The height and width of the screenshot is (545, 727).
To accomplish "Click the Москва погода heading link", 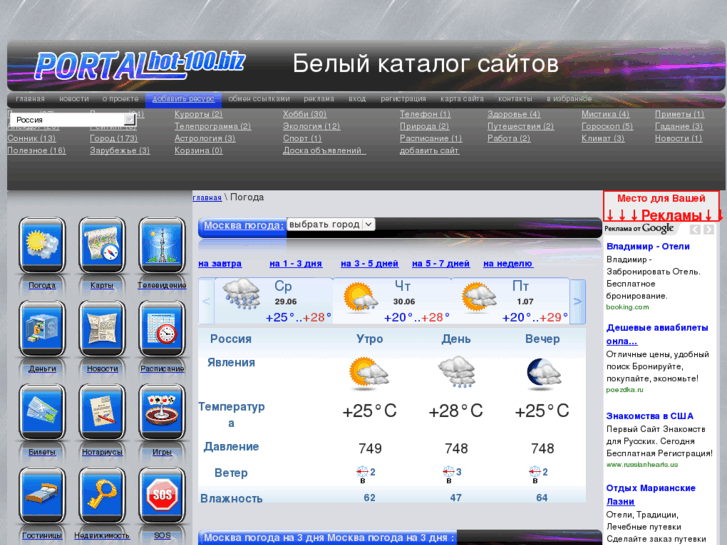I will [x=243, y=225].
